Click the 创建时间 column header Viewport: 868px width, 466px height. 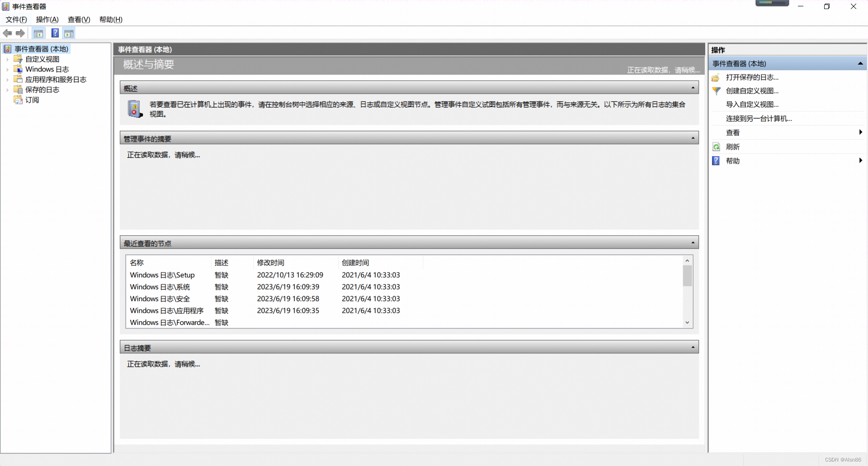coord(381,262)
